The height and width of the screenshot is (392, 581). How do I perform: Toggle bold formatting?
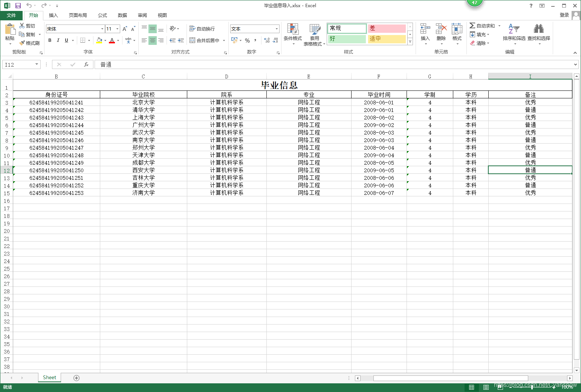(x=50, y=40)
